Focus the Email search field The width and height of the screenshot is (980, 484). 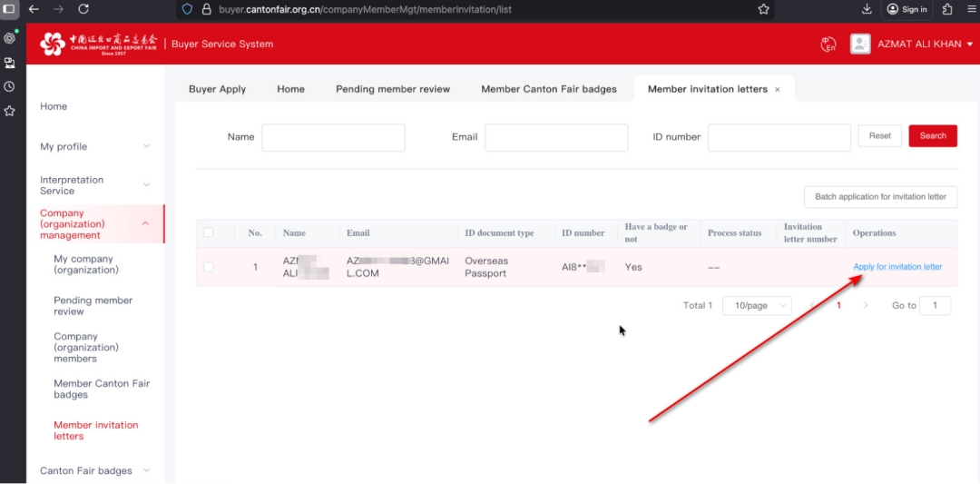[556, 137]
